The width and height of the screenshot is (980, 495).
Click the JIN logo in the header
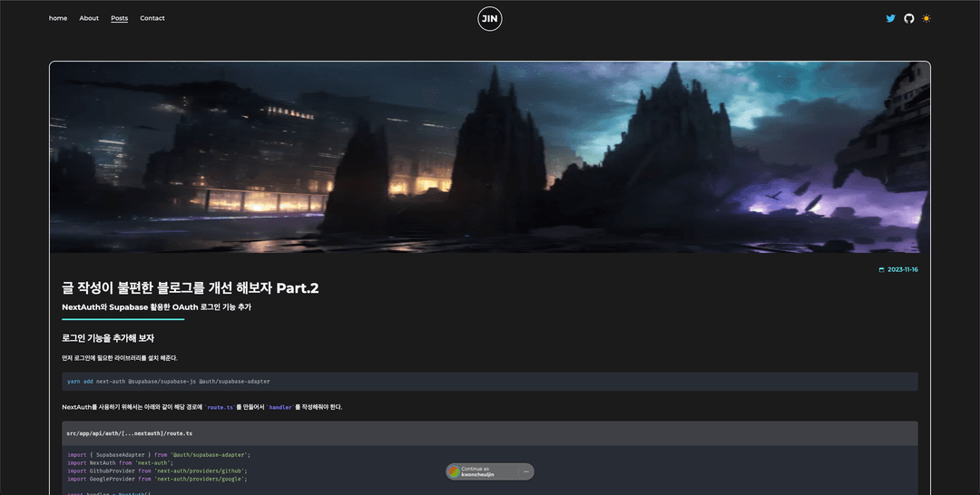[x=490, y=19]
